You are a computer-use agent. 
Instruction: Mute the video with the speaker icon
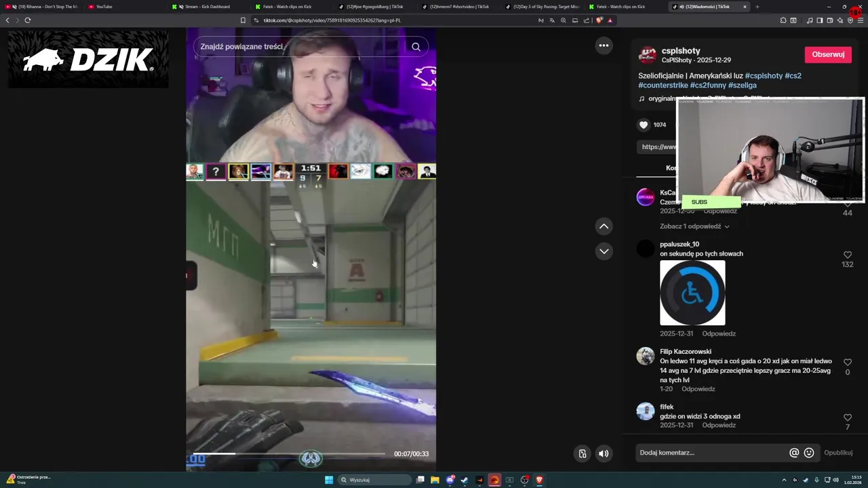coord(604,453)
